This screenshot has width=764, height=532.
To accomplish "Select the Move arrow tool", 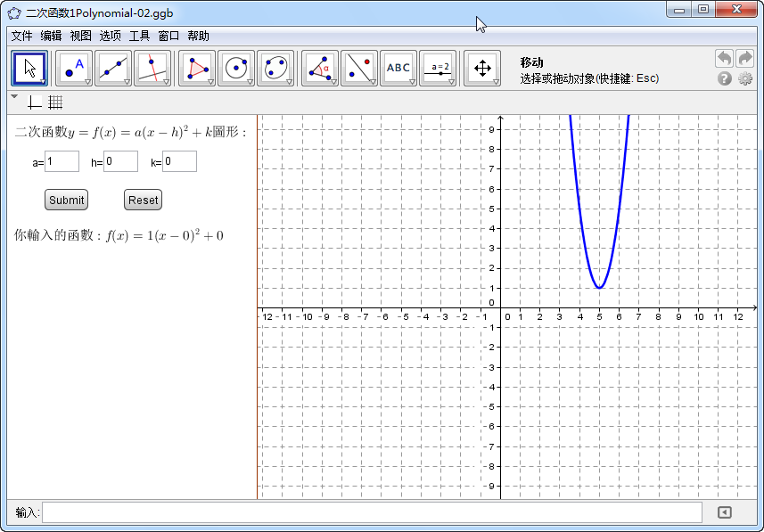I will click(29, 69).
